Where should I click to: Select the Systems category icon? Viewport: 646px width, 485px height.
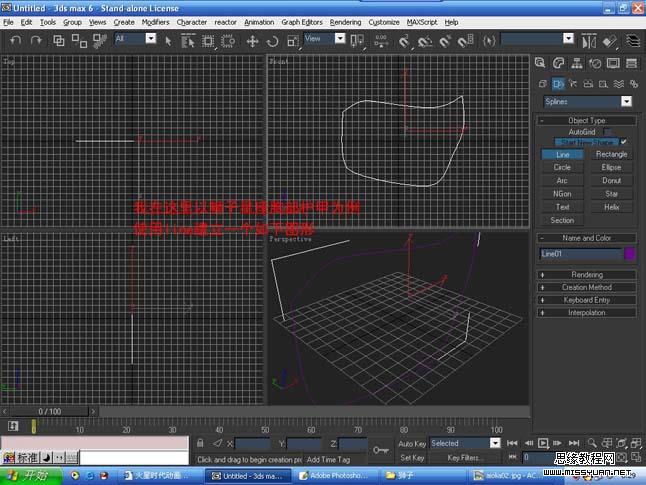pos(634,84)
